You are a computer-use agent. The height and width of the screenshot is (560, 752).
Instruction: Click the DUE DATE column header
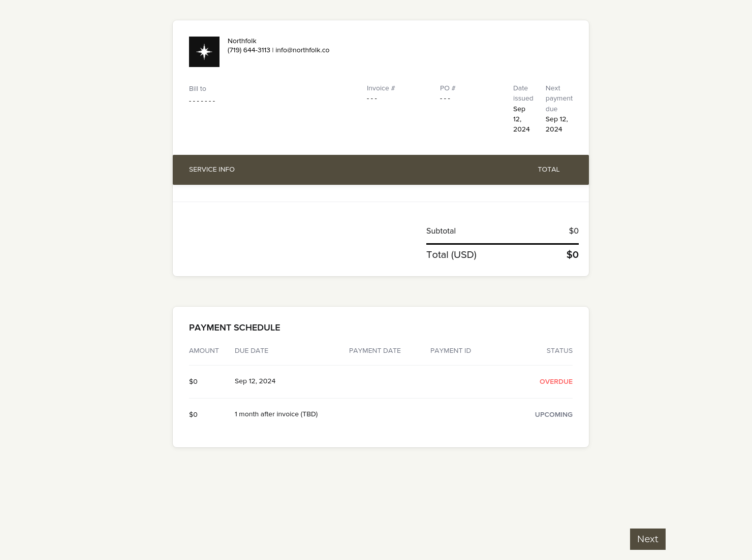(x=252, y=351)
